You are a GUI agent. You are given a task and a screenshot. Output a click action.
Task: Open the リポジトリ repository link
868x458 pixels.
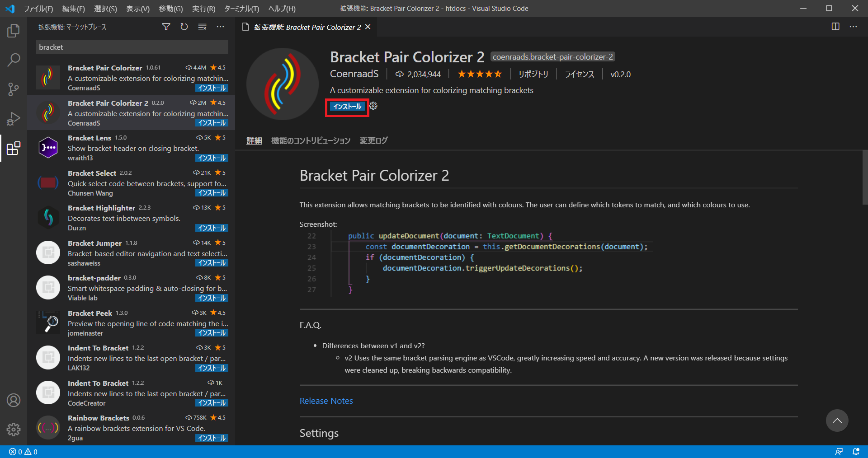(x=533, y=74)
